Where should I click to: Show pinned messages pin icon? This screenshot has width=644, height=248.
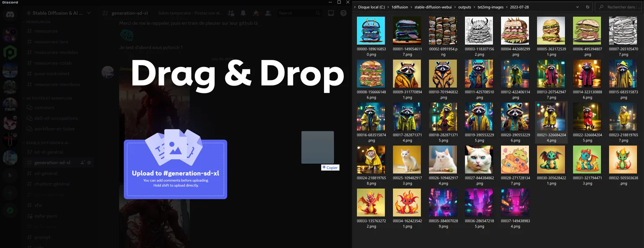pos(255,13)
